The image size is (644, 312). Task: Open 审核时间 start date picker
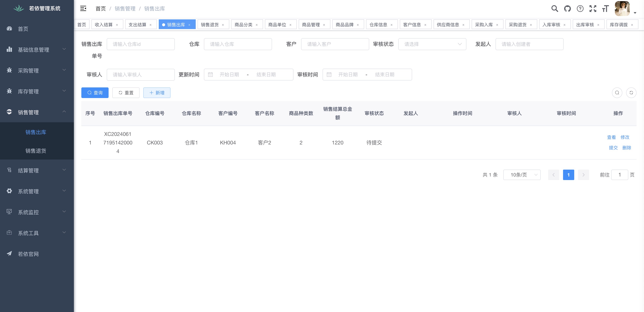point(348,75)
